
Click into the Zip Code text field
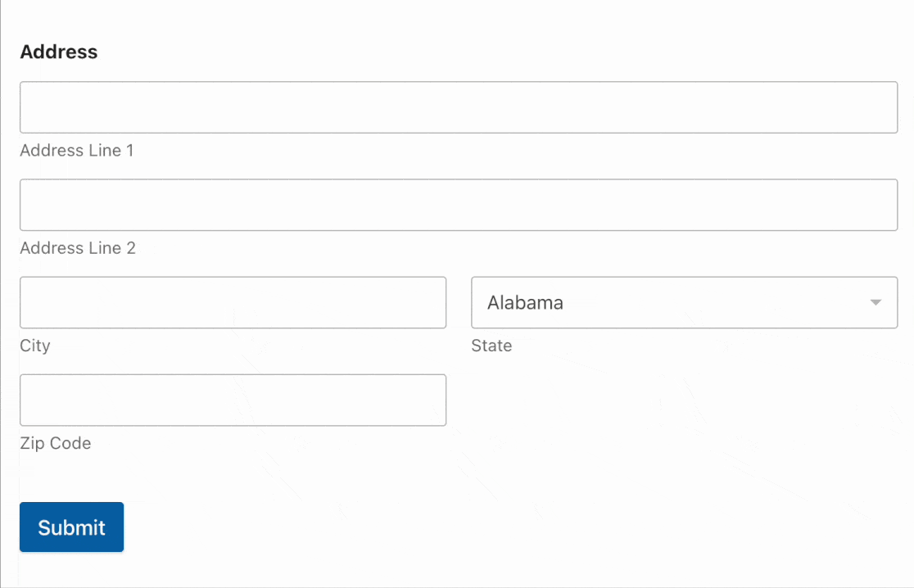[x=233, y=400]
